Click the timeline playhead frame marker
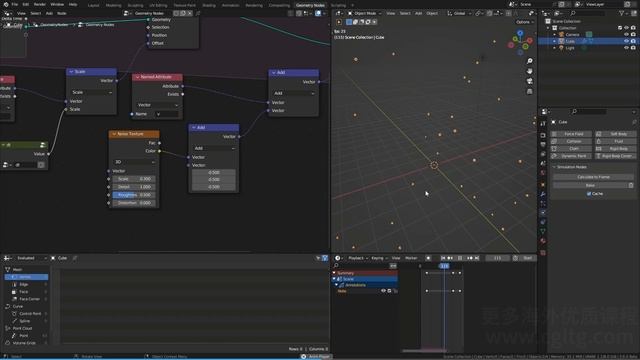The height and width of the screenshot is (360, 640). pos(444,266)
